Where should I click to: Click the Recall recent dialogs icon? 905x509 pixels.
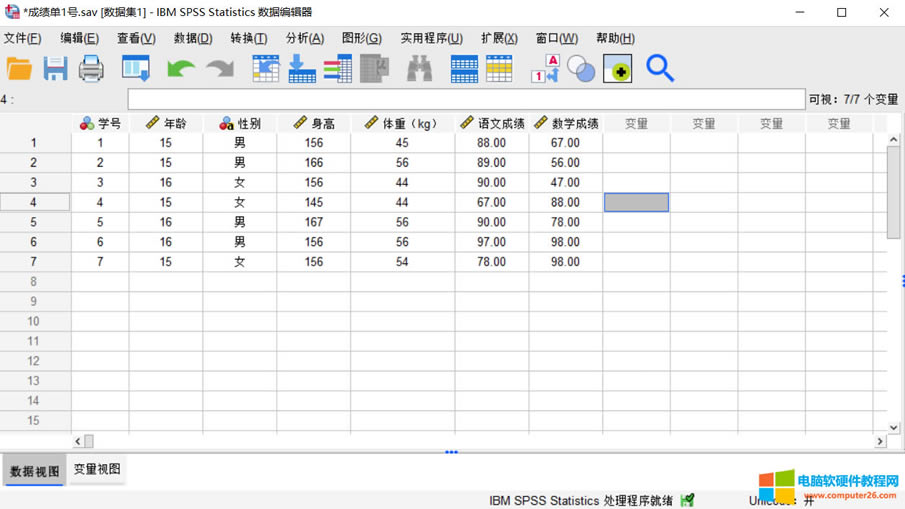click(x=136, y=69)
